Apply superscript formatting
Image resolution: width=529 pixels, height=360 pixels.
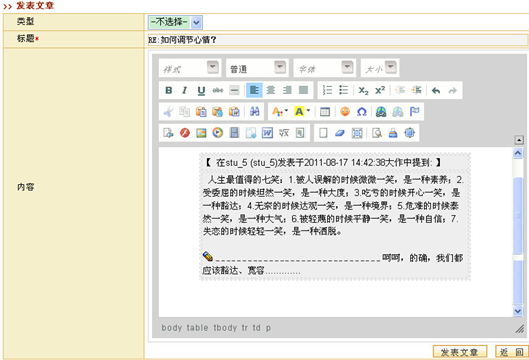[x=380, y=90]
